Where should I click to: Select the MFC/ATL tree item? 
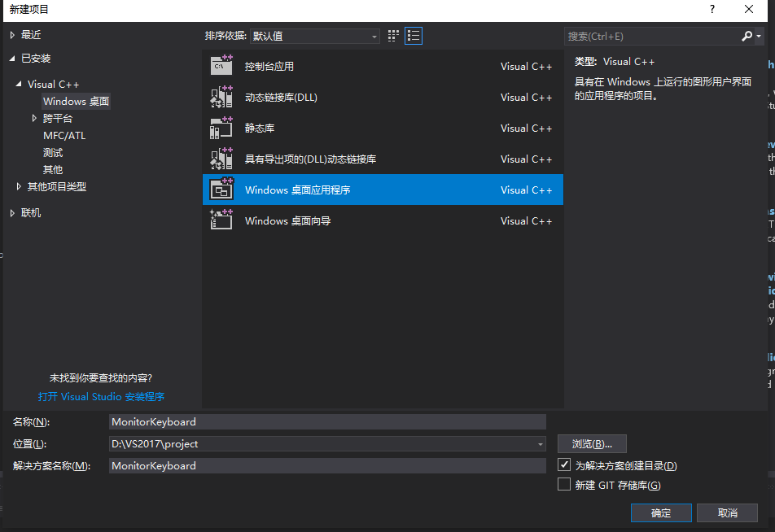64,135
